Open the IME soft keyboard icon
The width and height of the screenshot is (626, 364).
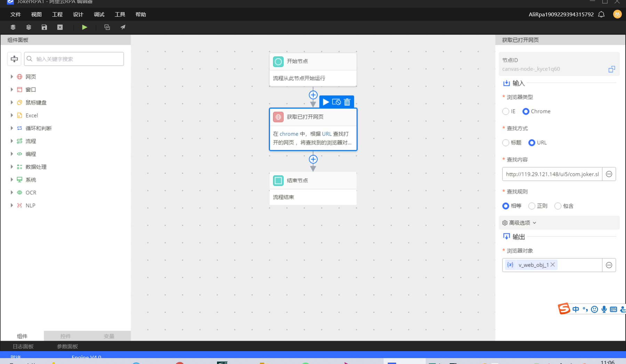[x=613, y=309]
